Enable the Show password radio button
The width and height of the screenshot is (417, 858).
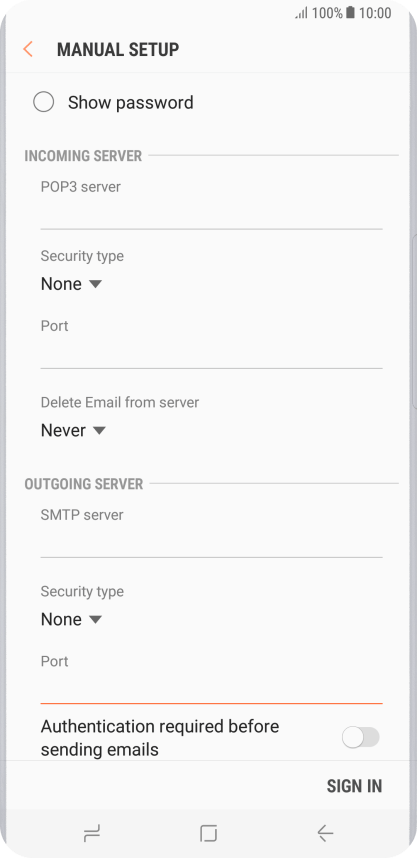43,102
